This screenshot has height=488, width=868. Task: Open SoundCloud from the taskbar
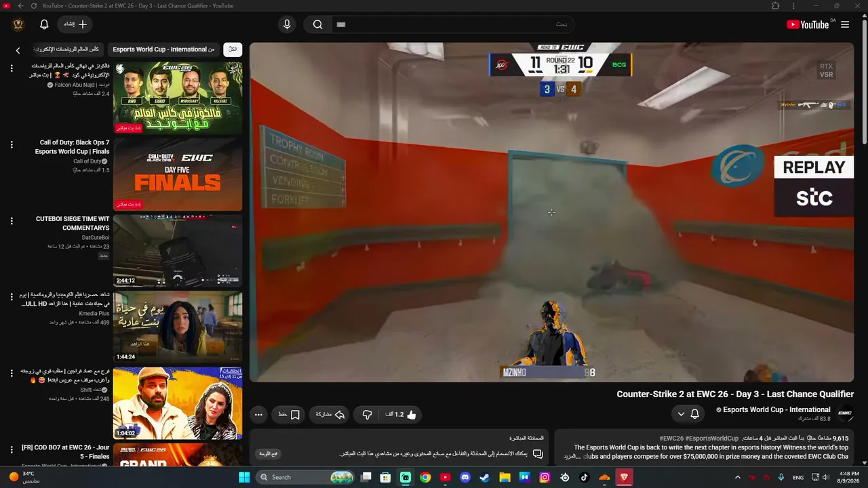(604, 477)
